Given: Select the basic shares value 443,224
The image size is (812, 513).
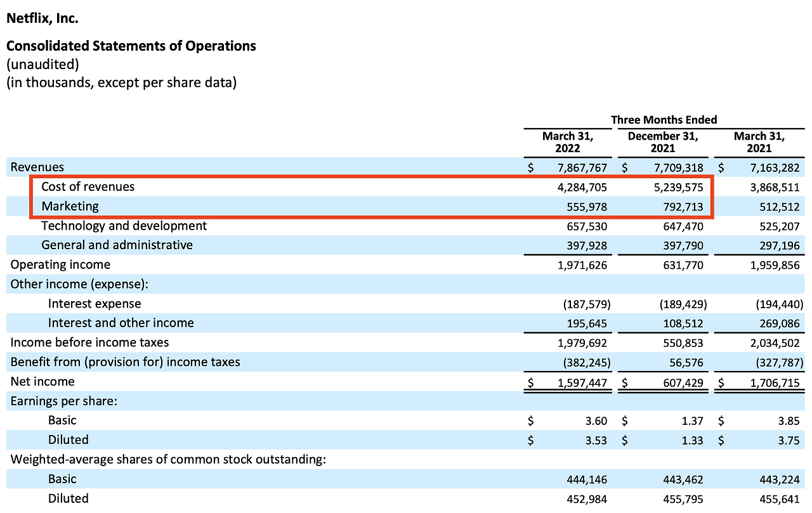Looking at the screenshot, I should click(x=778, y=480).
